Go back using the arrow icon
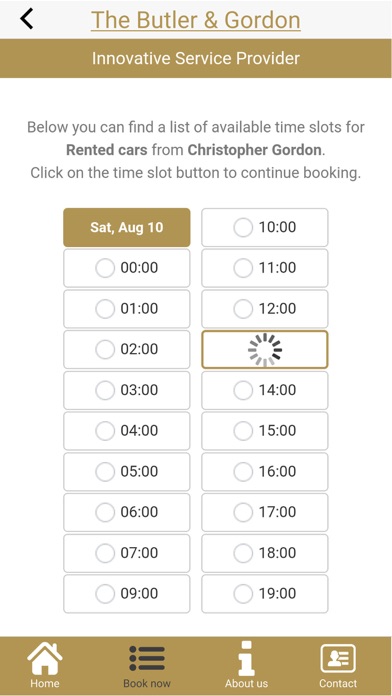The width and height of the screenshot is (392, 696). [27, 19]
